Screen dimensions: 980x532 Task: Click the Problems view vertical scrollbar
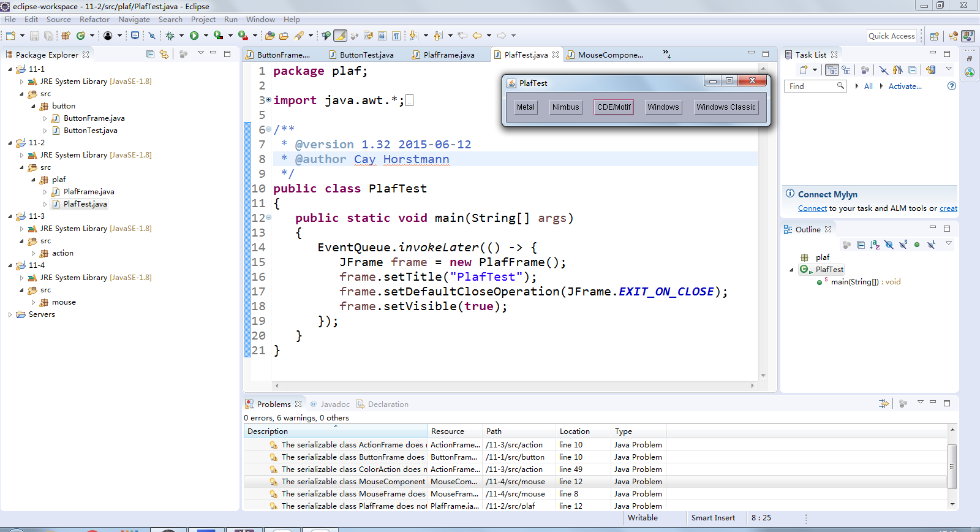pyautogui.click(x=952, y=468)
